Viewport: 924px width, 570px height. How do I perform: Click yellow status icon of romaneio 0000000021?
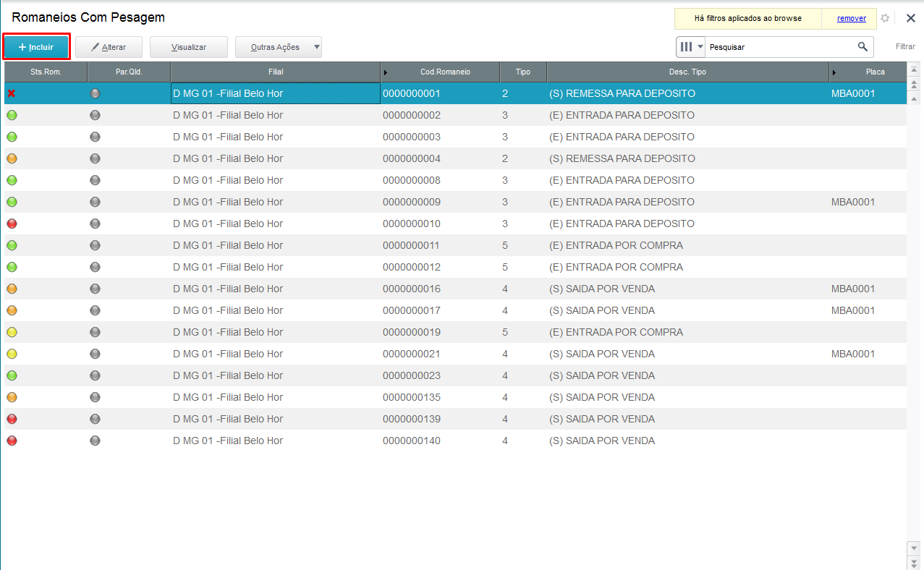click(x=12, y=354)
